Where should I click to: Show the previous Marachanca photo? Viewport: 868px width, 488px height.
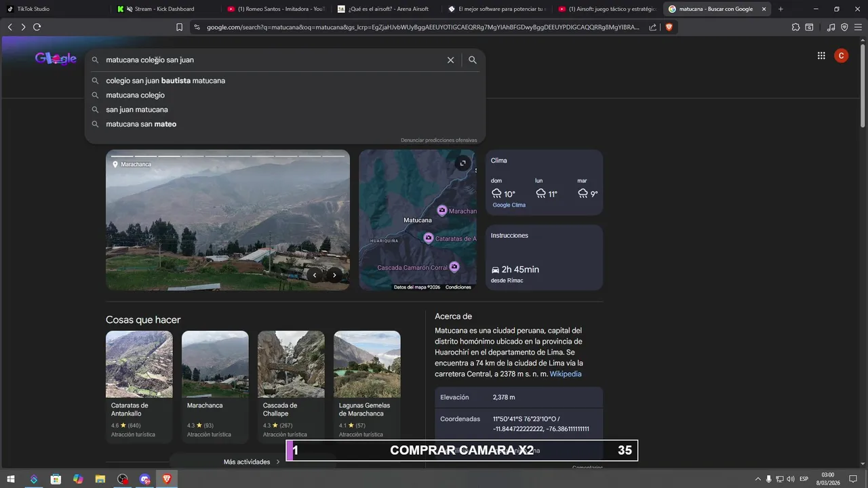(315, 275)
